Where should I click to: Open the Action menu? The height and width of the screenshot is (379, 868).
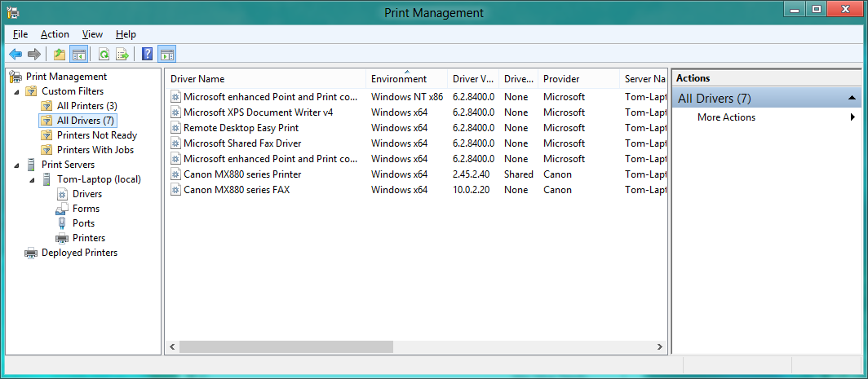click(55, 34)
